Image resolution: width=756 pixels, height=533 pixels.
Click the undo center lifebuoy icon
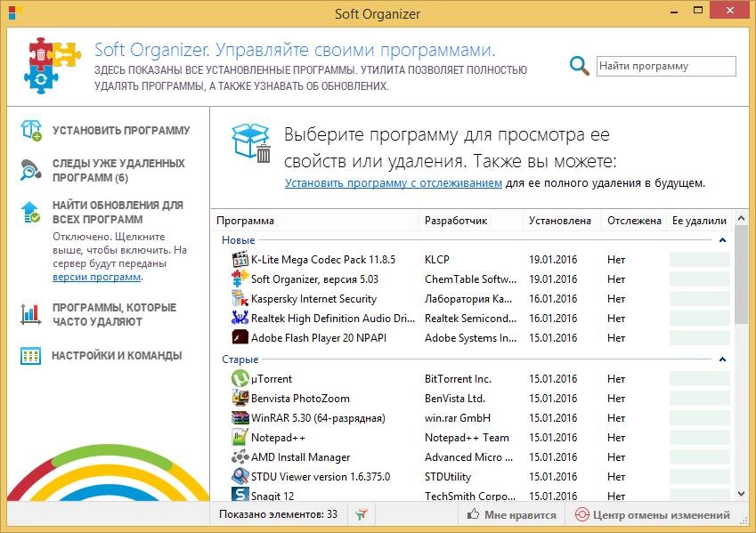point(582,514)
